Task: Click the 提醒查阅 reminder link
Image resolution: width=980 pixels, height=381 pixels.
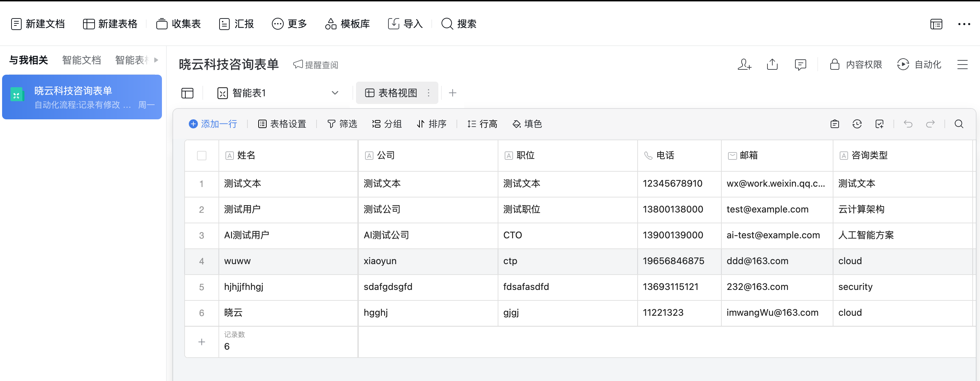Action: pyautogui.click(x=316, y=65)
